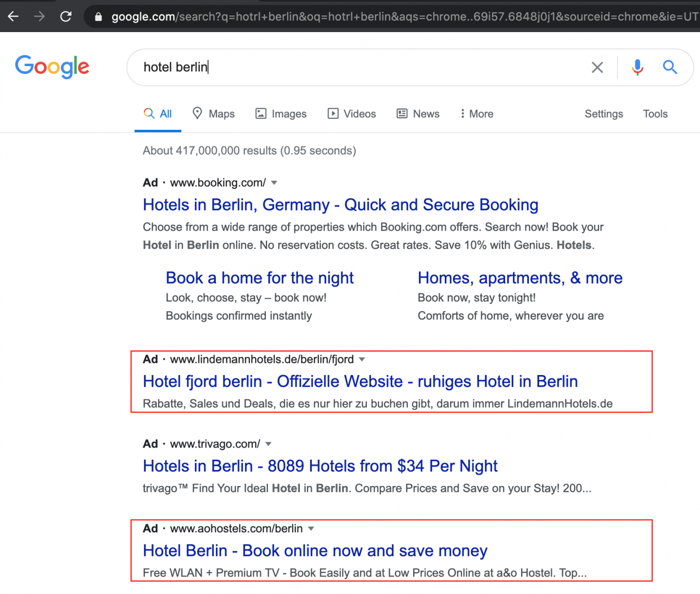
Task: Open 'Hotel Berlin - Book online now and save money'
Action: (315, 551)
